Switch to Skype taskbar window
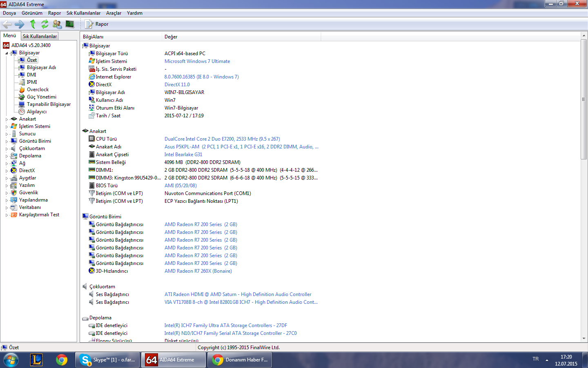The image size is (588, 368). coord(107,360)
